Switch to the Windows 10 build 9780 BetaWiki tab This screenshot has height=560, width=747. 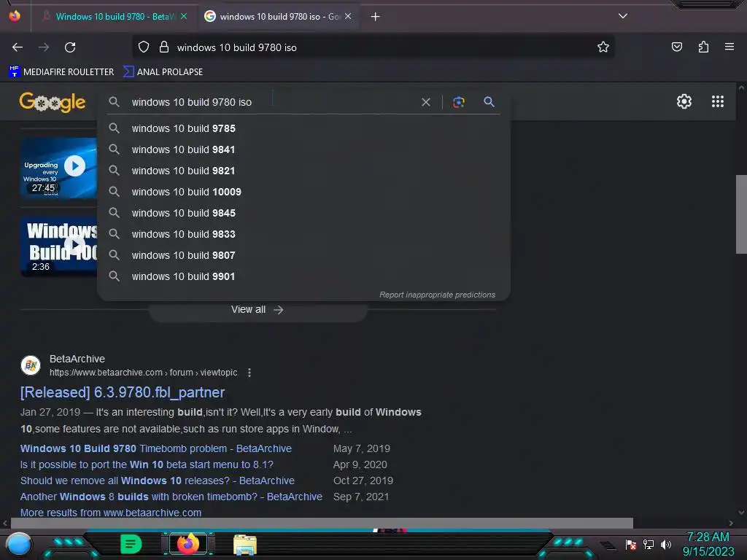coord(115,17)
